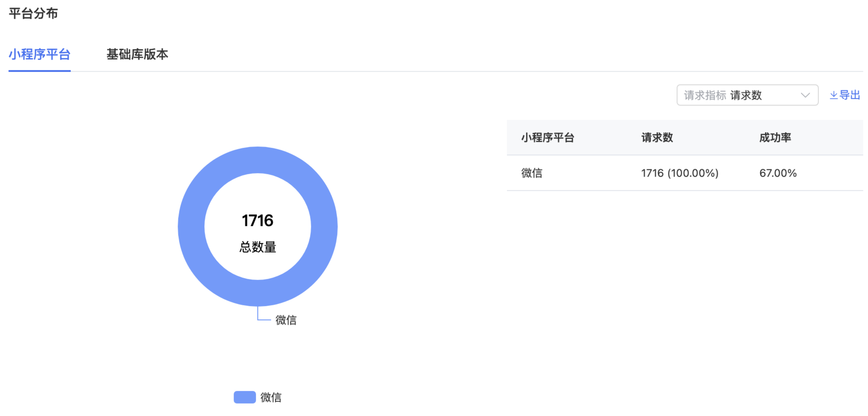868x416 pixels.
Task: Expand the 请求指标 dropdown chevron
Action: point(805,95)
